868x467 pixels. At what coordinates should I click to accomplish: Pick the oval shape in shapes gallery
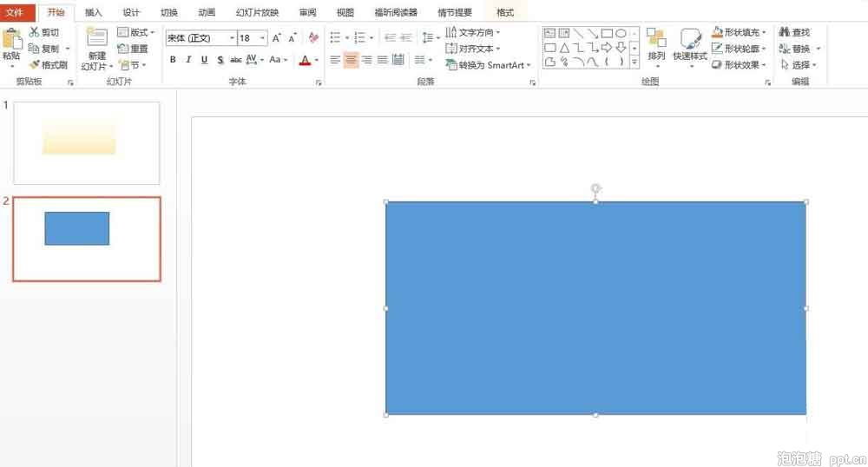(621, 33)
